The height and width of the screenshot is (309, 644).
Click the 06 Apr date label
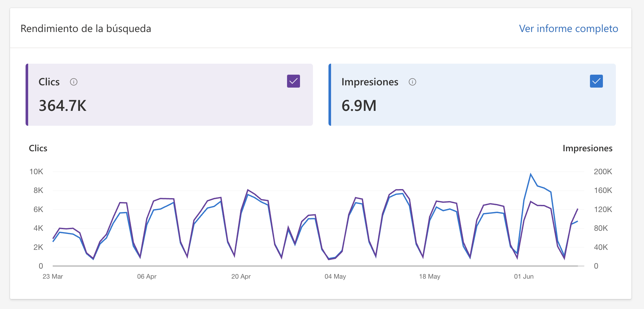coord(147,276)
